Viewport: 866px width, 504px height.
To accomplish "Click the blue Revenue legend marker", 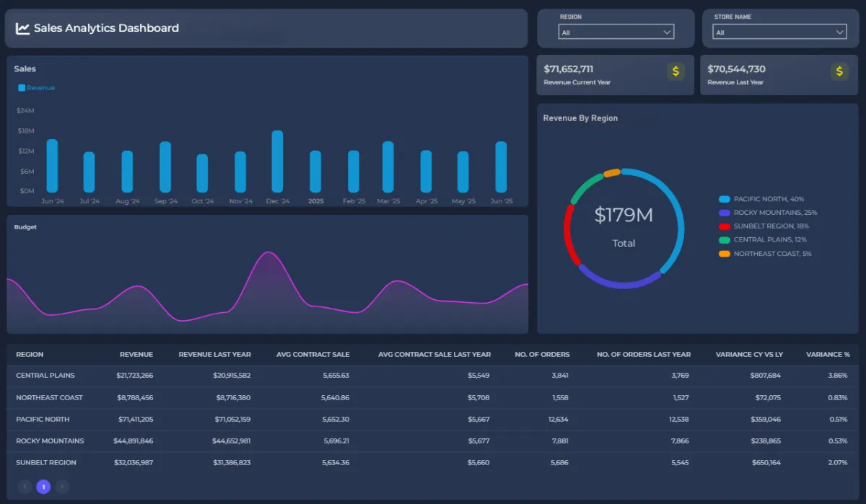I will pyautogui.click(x=22, y=88).
